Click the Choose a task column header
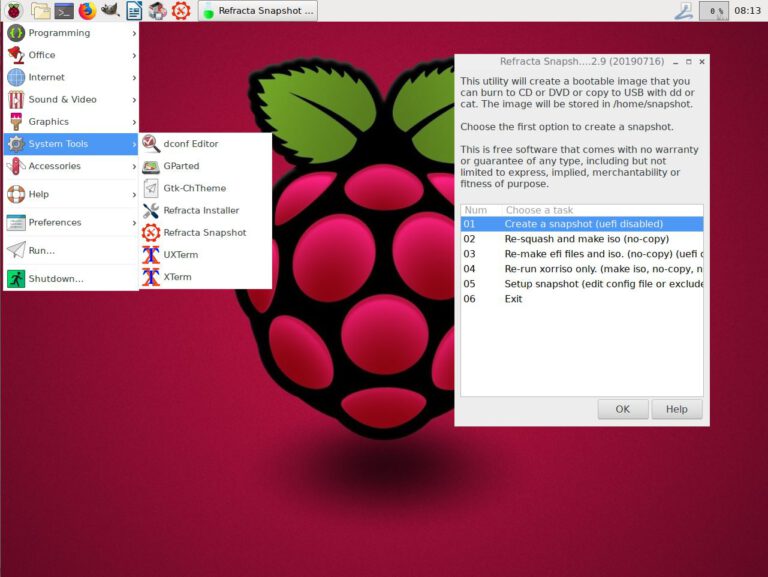Viewport: 768px width, 577px height. tap(601, 210)
